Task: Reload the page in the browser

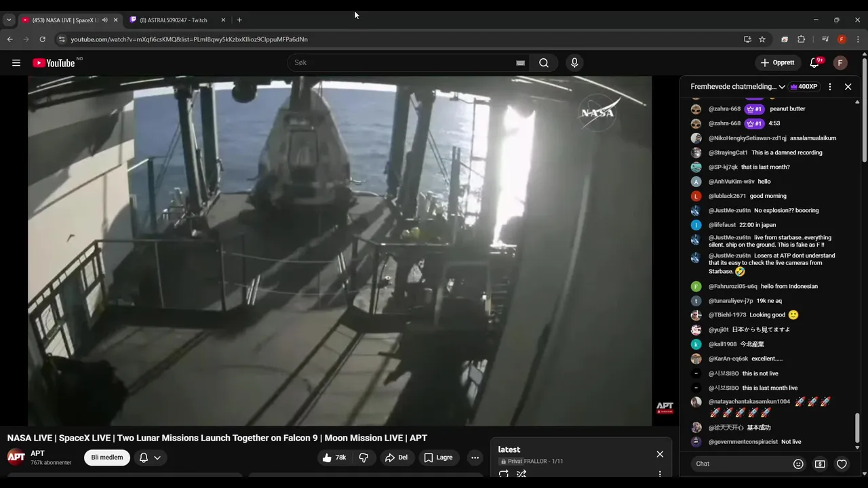Action: (42, 39)
